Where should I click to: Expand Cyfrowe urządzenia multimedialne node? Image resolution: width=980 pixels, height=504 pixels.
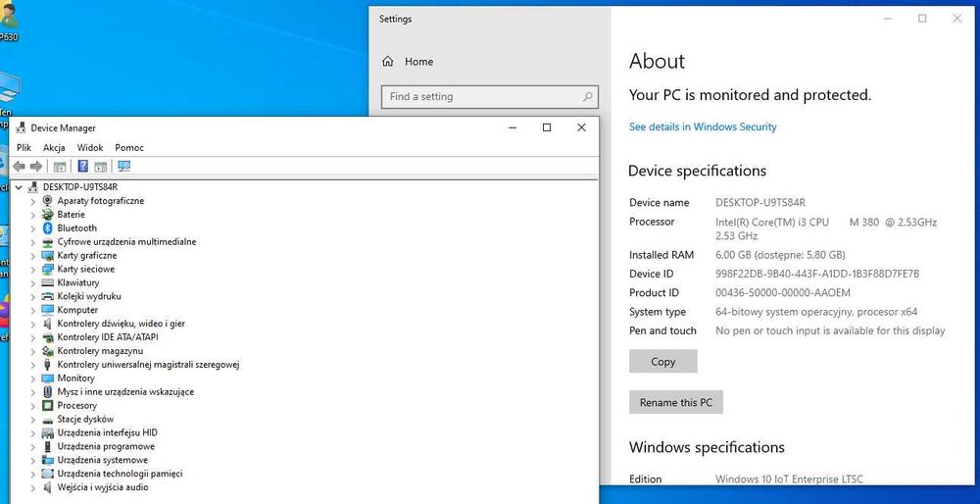tap(33, 242)
